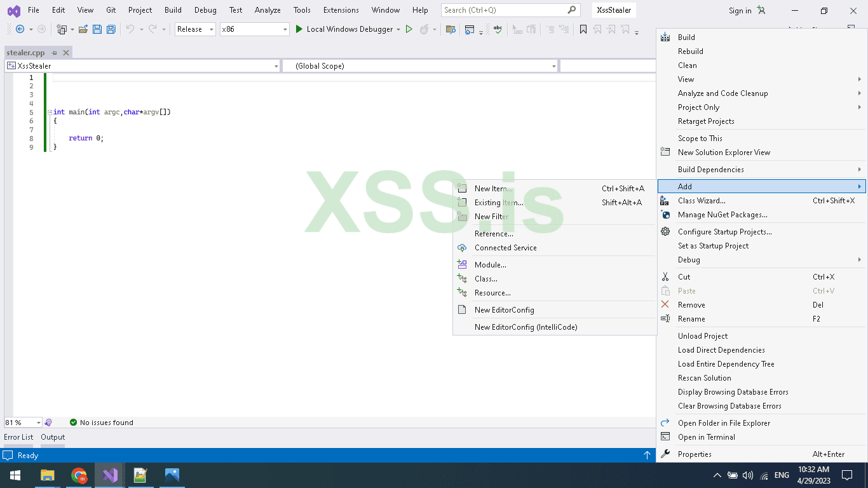Click the Ready status text
Screen dimensions: 868x488
tap(28, 456)
